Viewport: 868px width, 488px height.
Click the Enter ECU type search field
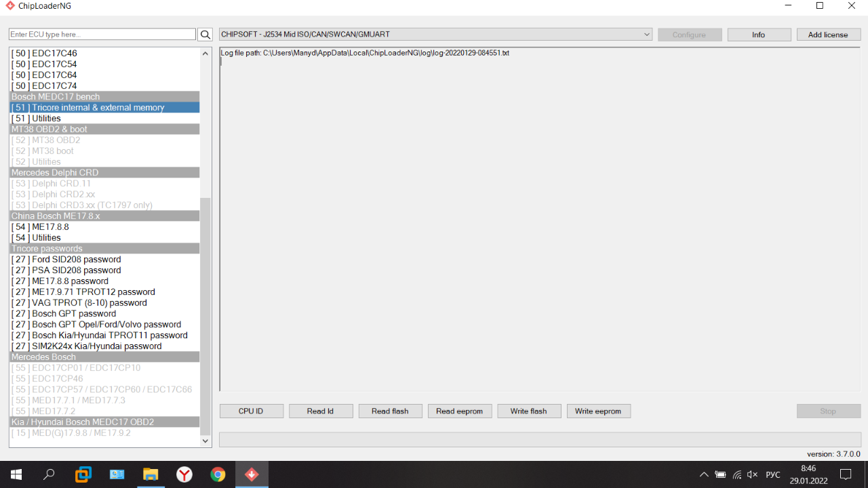pyautogui.click(x=102, y=35)
